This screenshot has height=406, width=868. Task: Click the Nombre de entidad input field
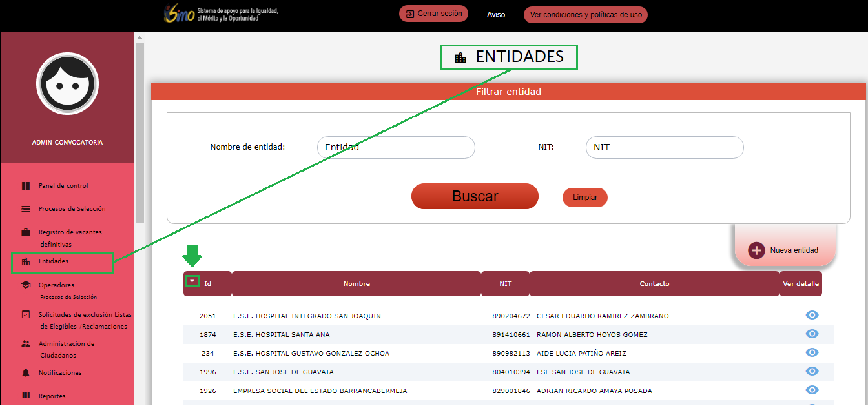(396, 147)
